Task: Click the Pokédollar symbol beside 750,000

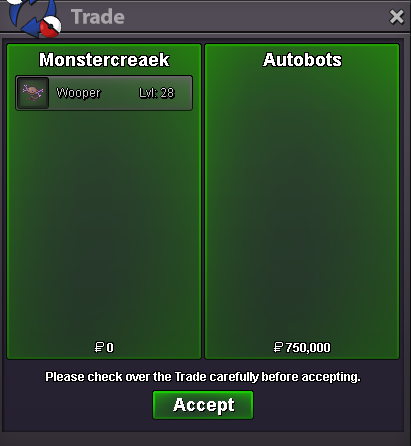Action: point(278,347)
